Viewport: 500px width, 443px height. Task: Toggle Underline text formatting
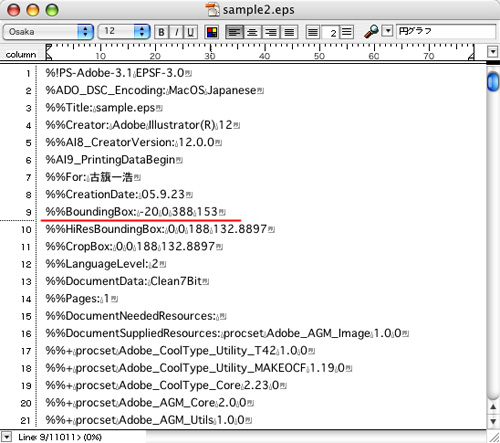pos(190,32)
